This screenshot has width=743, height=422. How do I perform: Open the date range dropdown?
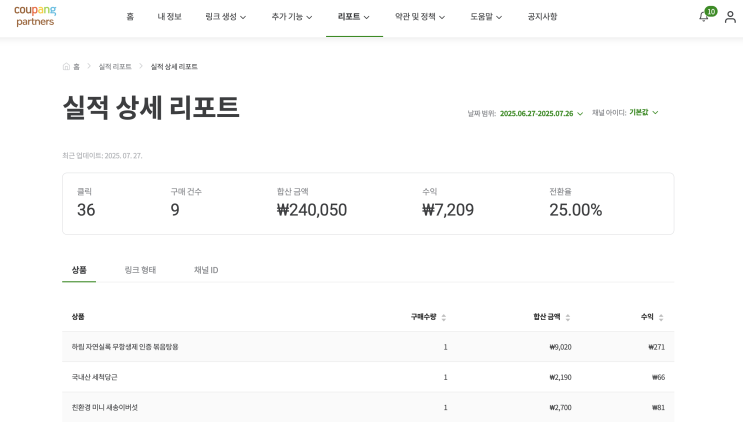[x=541, y=113]
